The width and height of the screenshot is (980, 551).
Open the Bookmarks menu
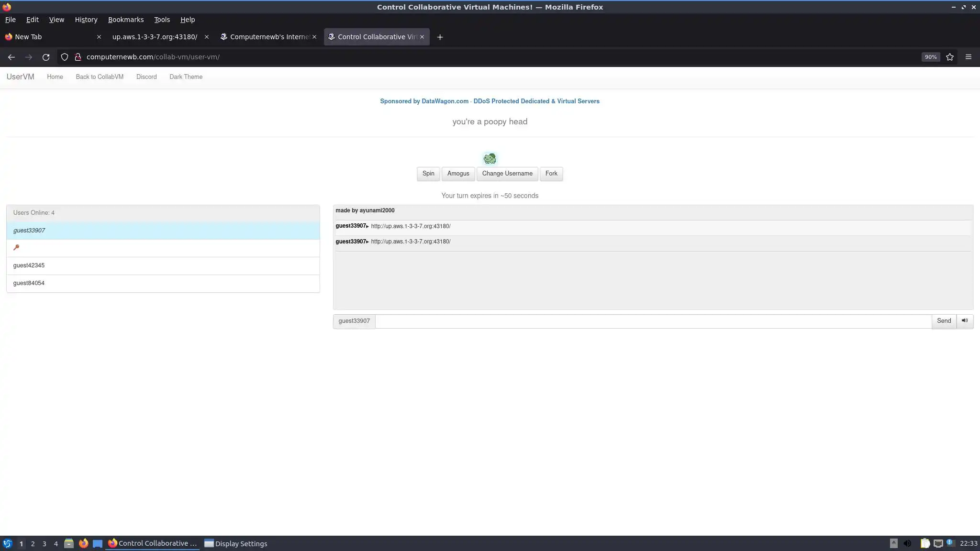click(x=126, y=20)
